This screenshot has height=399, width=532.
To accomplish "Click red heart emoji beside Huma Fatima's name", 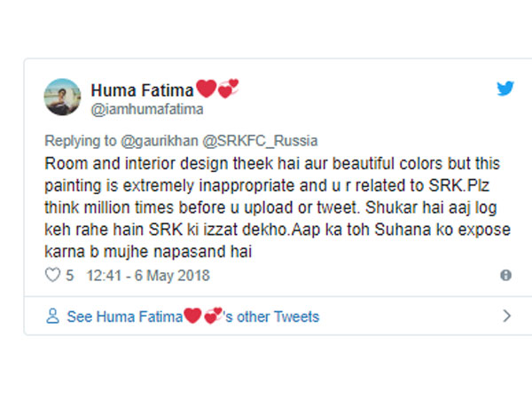I will pos(206,90).
